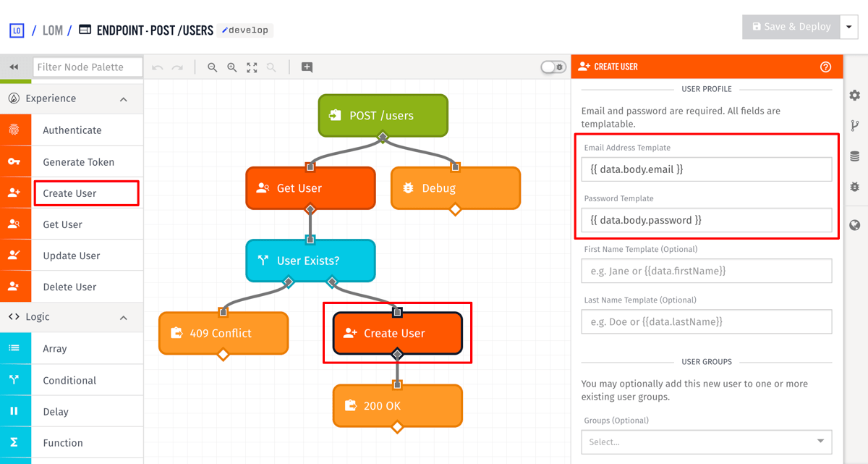Select the Create User node on canvas
The height and width of the screenshot is (464, 868).
pyautogui.click(x=397, y=333)
